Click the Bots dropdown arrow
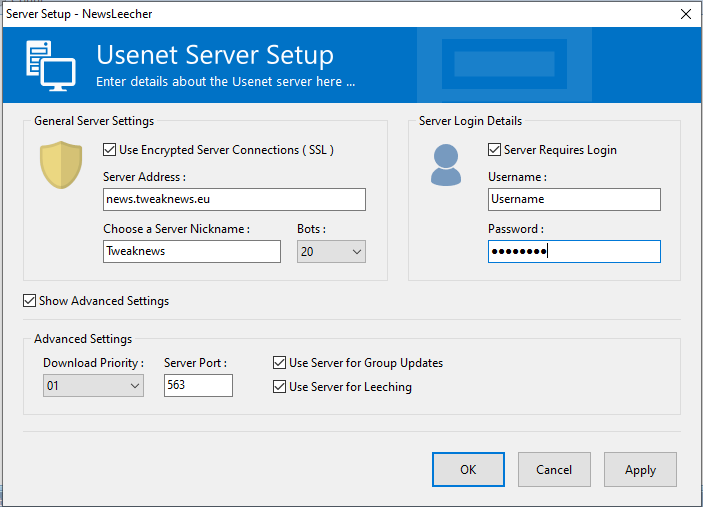The height and width of the screenshot is (507, 703). click(357, 251)
